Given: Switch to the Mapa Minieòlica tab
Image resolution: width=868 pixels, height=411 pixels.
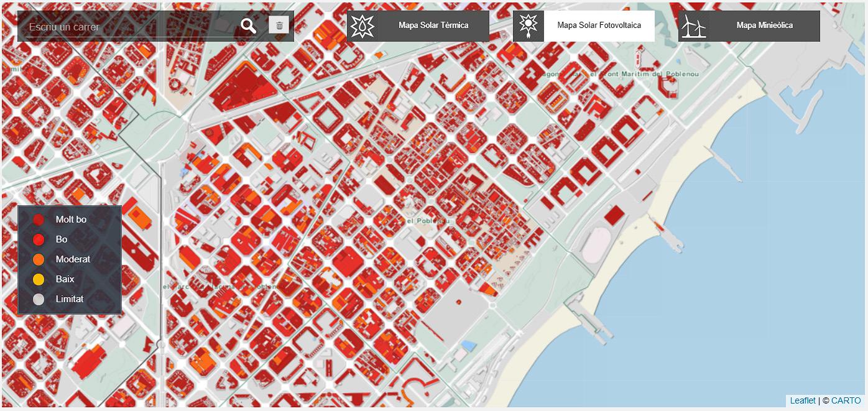Looking at the screenshot, I should (749, 26).
